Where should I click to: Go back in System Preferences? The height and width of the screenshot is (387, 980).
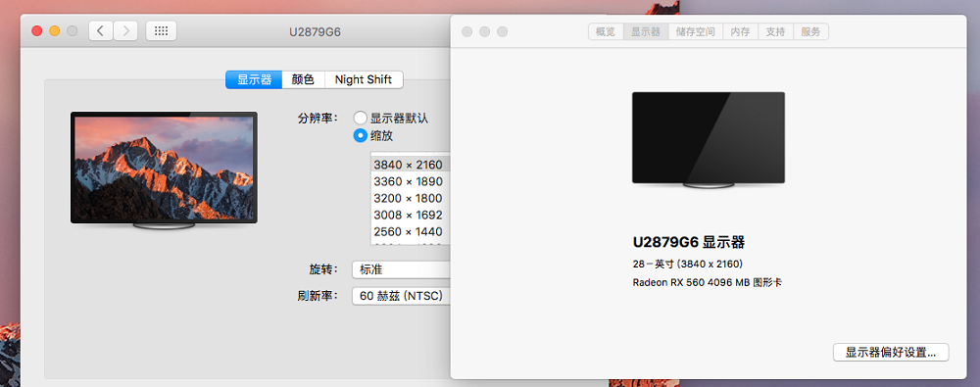101,30
